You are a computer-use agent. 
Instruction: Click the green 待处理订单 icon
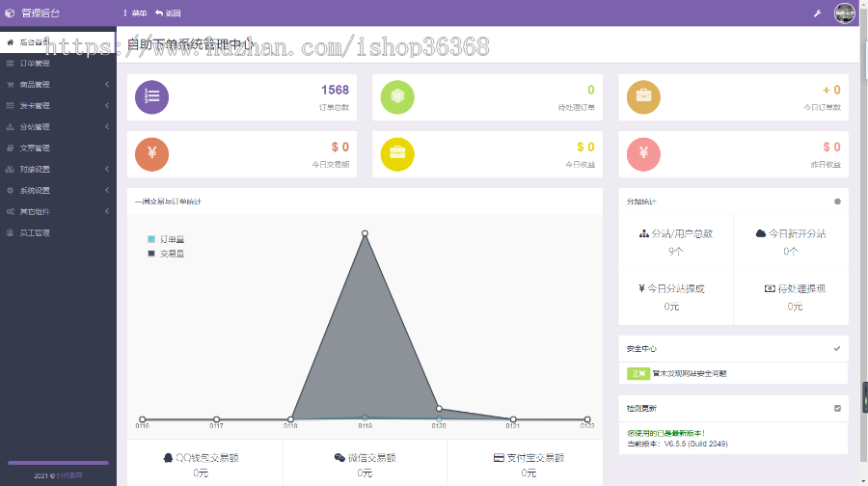click(x=397, y=96)
